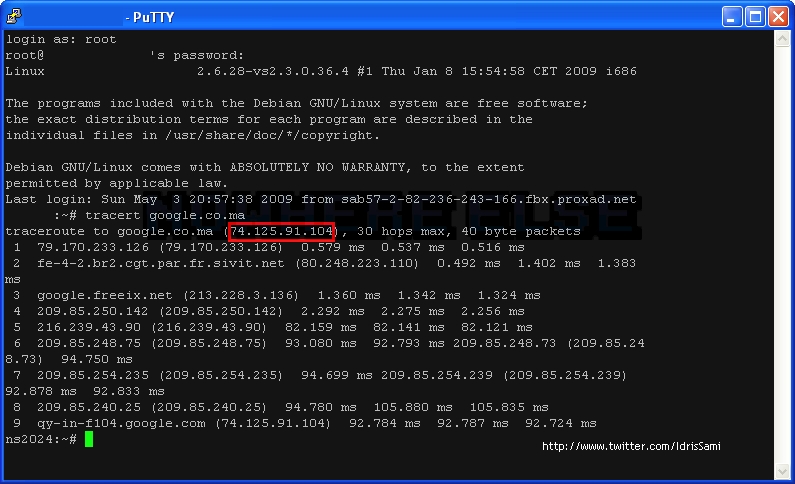Click '40 byte packets' text
Image resolution: width=795 pixels, height=484 pixels.
coord(521,232)
